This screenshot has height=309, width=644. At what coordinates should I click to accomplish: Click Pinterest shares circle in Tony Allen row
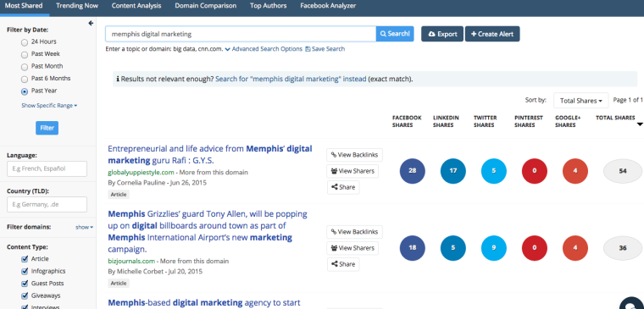(535, 248)
